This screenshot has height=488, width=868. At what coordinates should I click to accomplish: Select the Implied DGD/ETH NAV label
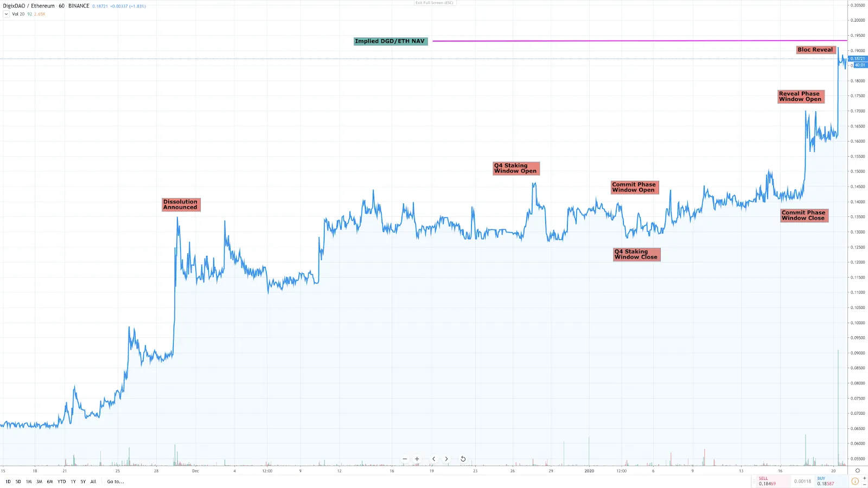[391, 41]
